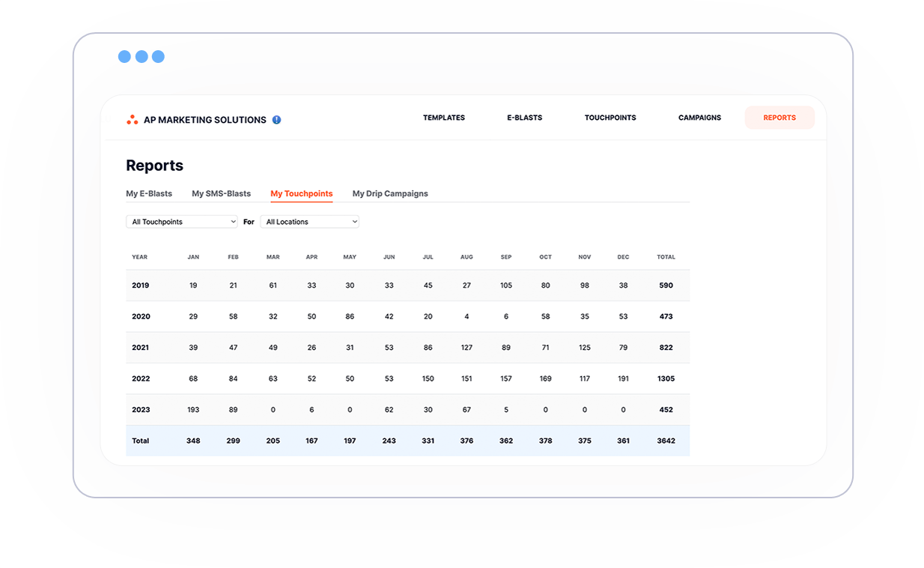Image resolution: width=924 pixels, height=568 pixels.
Task: Expand the All Locations dropdown
Action: coord(310,222)
